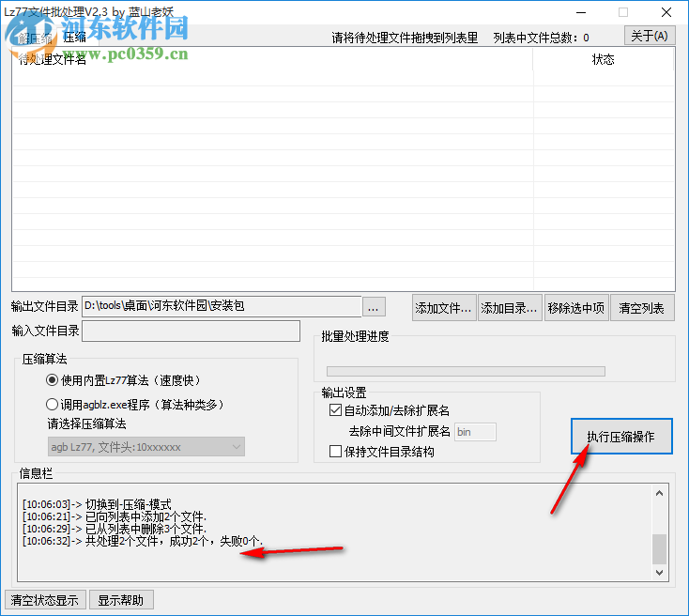Click the 清空状态显示 button
The image size is (689, 616).
(45, 600)
